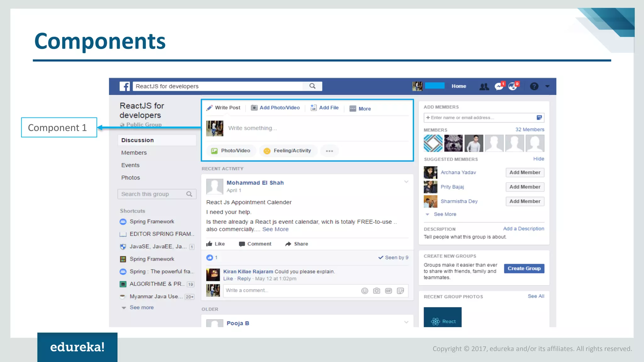Click See All group photos

(536, 296)
